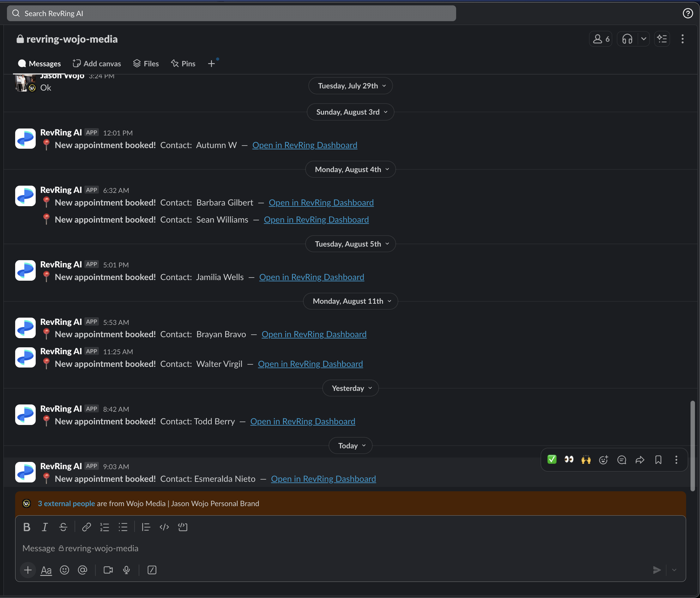The height and width of the screenshot is (598, 700).
Task: Toggle bold formatting in composer
Action: [27, 527]
